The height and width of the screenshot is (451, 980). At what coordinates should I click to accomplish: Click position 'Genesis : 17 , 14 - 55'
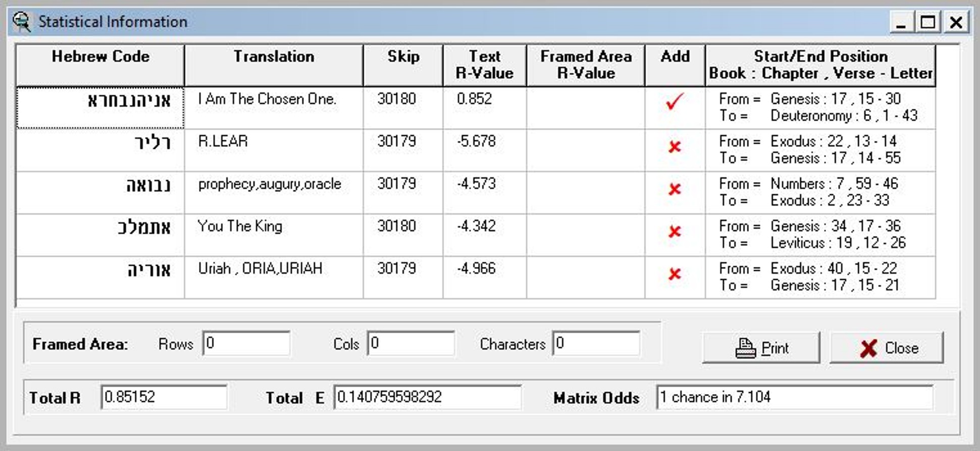836,158
